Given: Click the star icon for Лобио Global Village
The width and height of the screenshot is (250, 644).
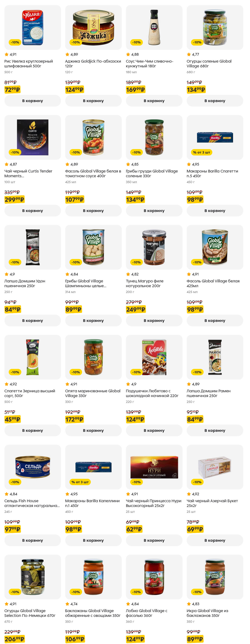Looking at the screenshot, I should [128, 604].
